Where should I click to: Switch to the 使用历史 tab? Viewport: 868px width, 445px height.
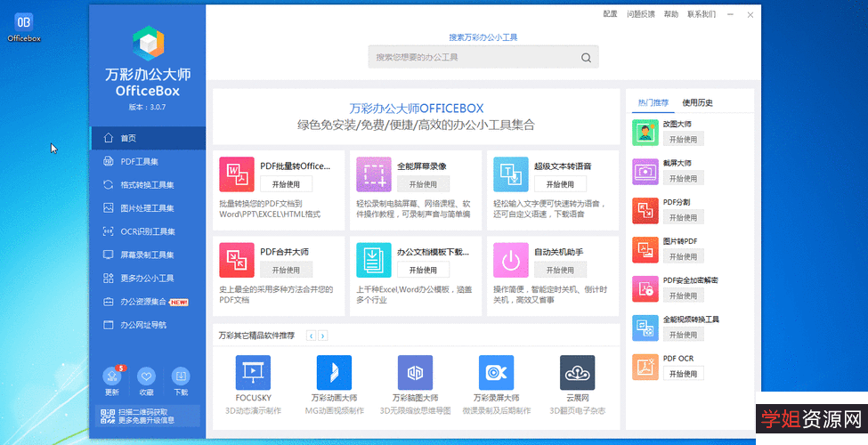click(697, 103)
